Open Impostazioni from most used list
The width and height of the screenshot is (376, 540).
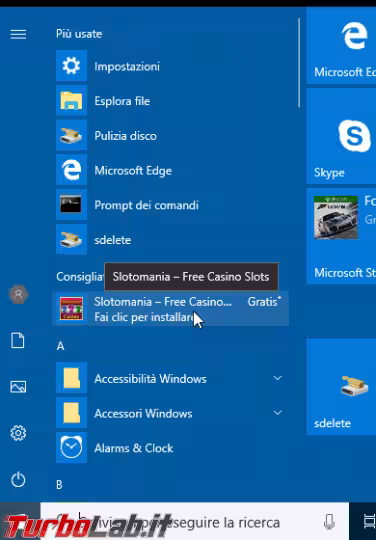point(170,66)
